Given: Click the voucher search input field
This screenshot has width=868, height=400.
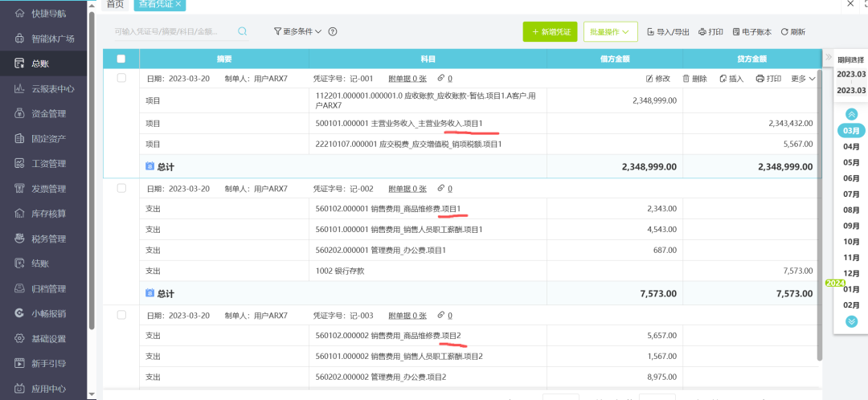Looking at the screenshot, I should point(173,32).
